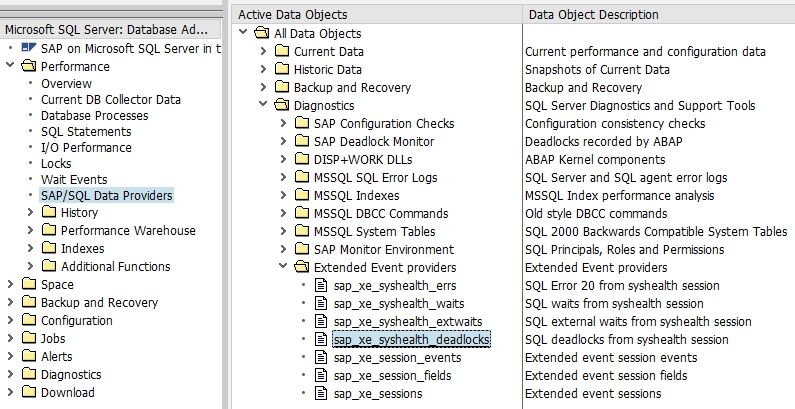Click the SAP Deadlock Monitor folder icon
The height and width of the screenshot is (409, 795).
coord(301,142)
